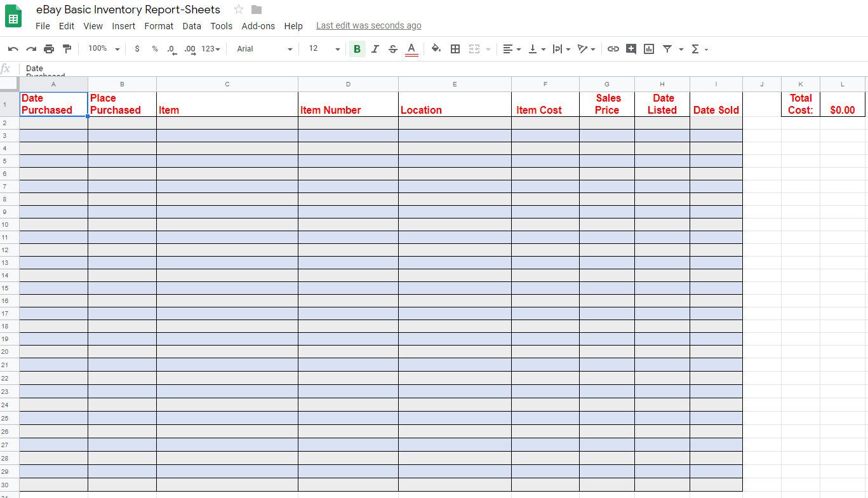Click the 'Sales Price' header cell

pos(607,104)
